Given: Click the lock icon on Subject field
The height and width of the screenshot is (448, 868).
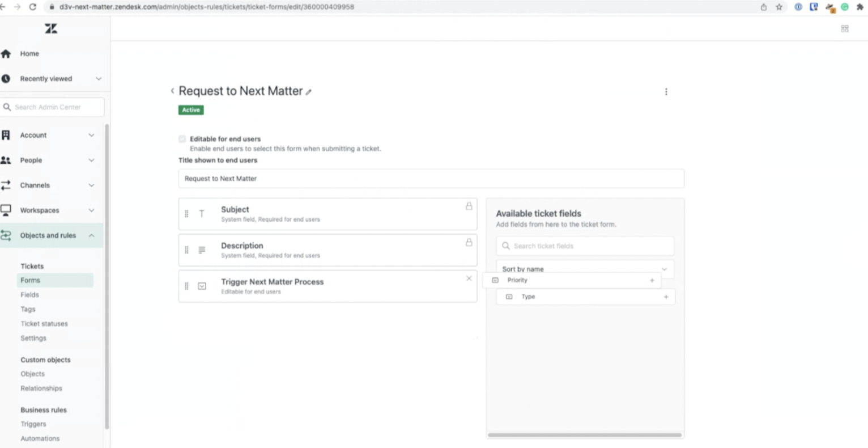Looking at the screenshot, I should click(x=469, y=206).
